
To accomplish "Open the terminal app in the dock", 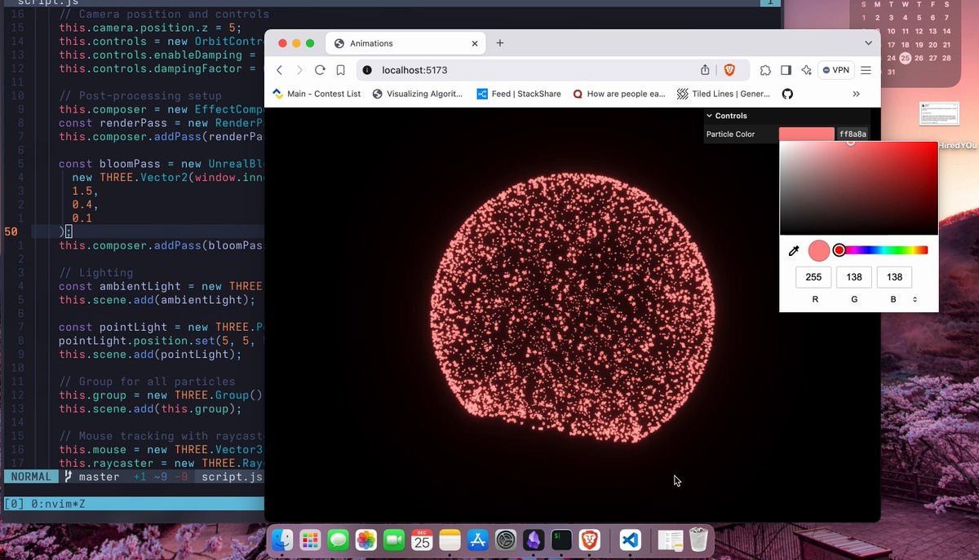I will tap(561, 540).
